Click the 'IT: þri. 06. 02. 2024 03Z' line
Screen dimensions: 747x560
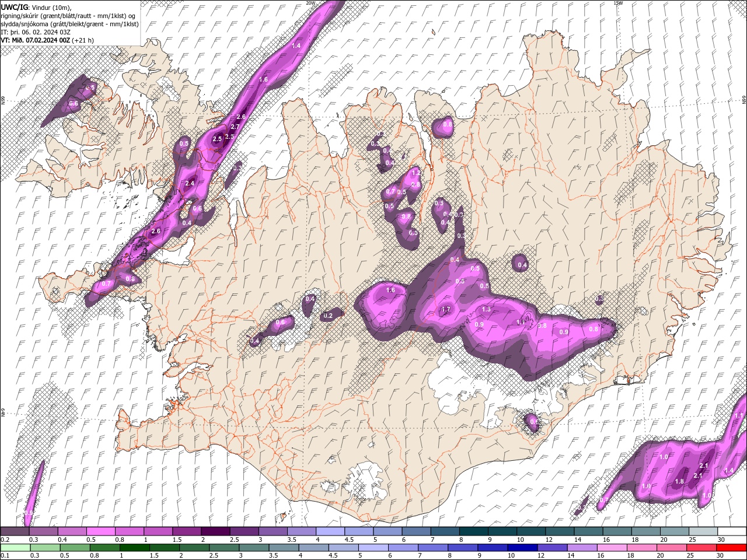(x=36, y=32)
